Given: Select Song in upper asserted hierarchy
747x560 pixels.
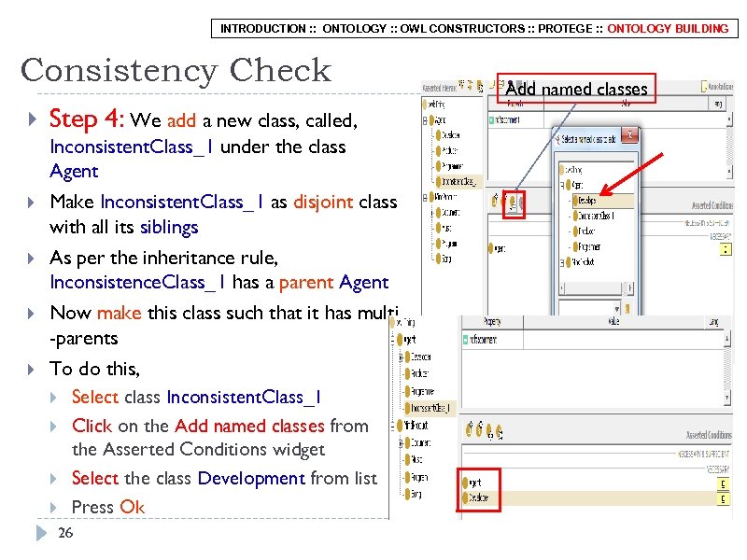Looking at the screenshot, I should tap(443, 259).
